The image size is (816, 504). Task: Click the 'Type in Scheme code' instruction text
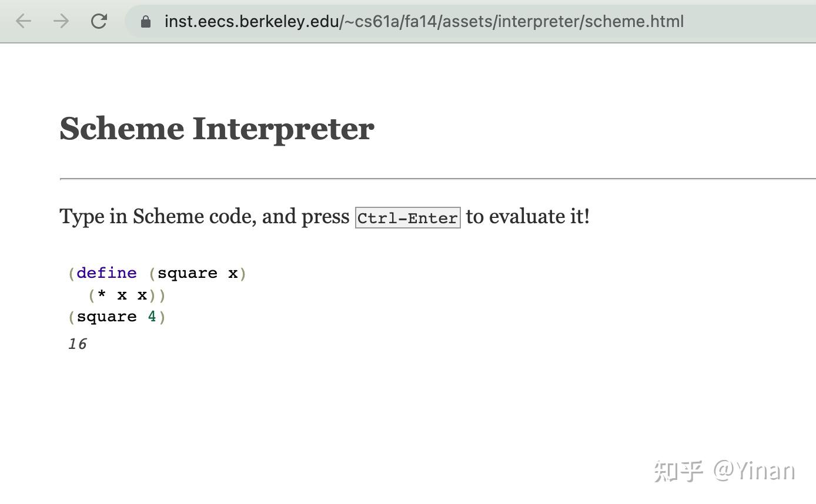click(x=205, y=216)
